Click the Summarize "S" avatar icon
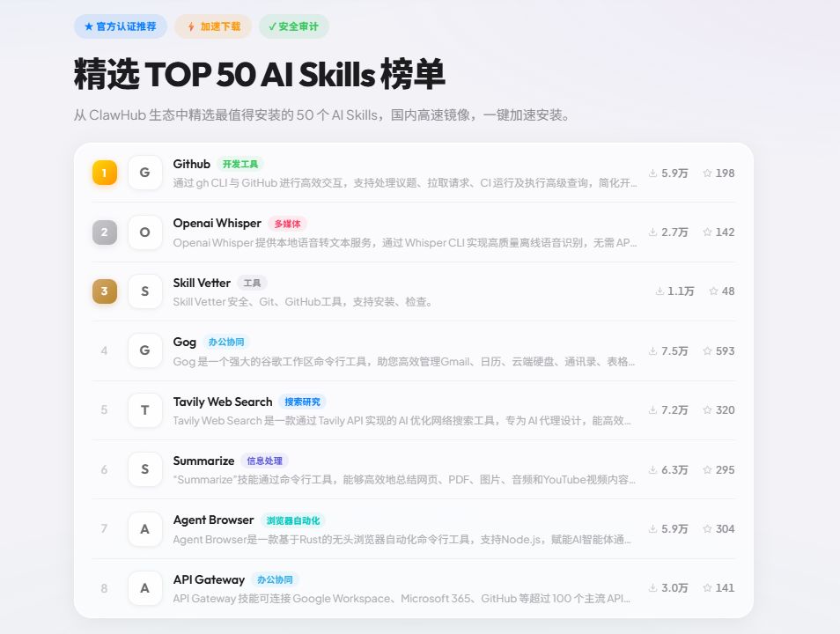Screen dimensions: 840x634 coord(144,469)
